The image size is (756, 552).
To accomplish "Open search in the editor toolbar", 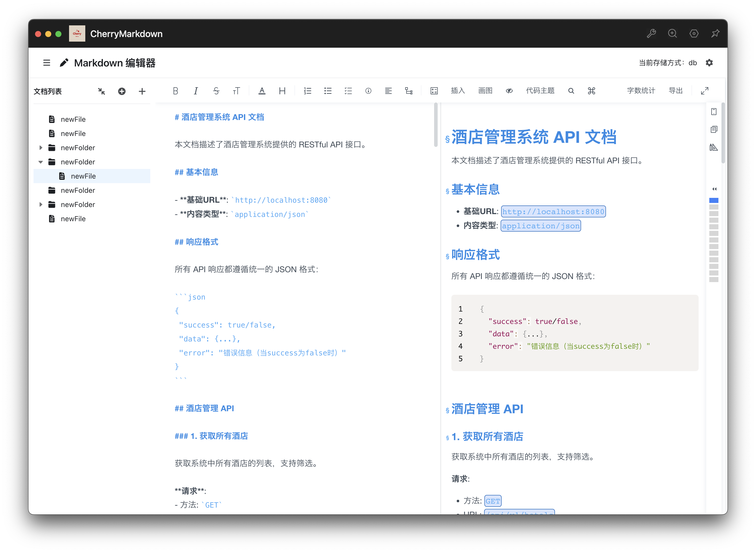I will (x=571, y=91).
